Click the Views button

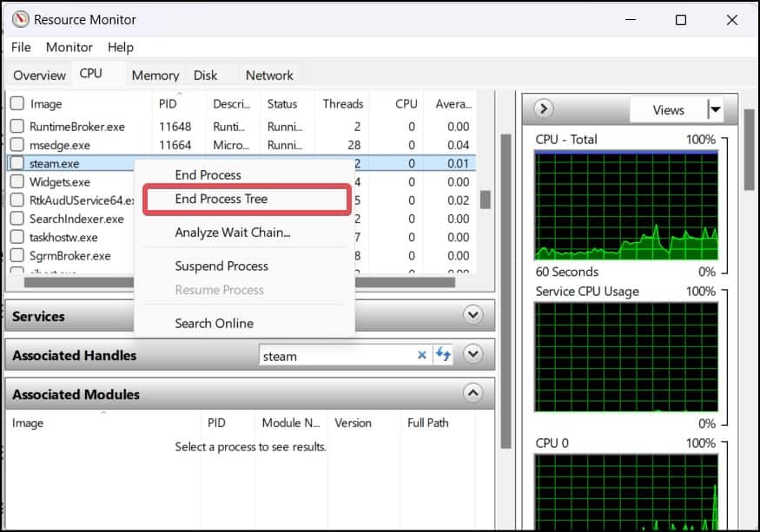point(669,110)
